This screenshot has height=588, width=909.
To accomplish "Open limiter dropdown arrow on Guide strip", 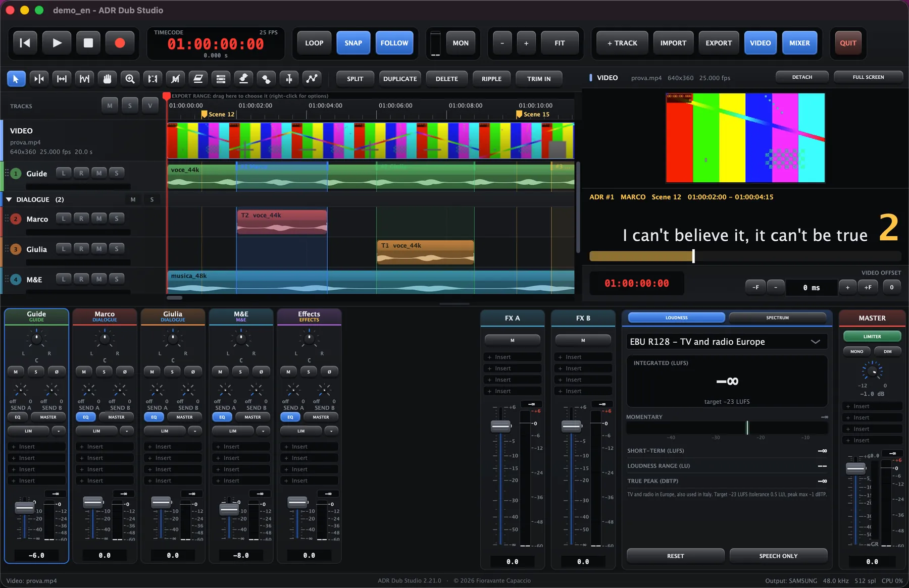I will [x=59, y=431].
